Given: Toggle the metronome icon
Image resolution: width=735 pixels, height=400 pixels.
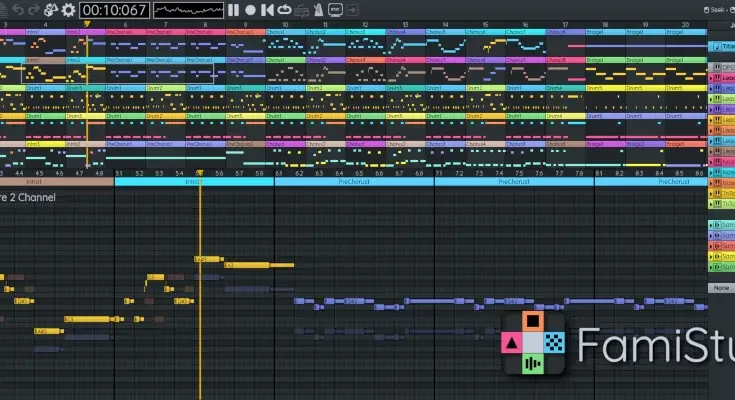Looking at the screenshot, I should pyautogui.click(x=318, y=9).
